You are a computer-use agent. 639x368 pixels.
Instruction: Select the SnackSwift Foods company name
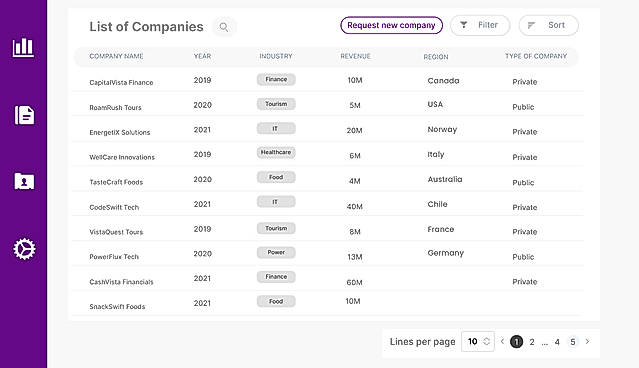(x=117, y=306)
